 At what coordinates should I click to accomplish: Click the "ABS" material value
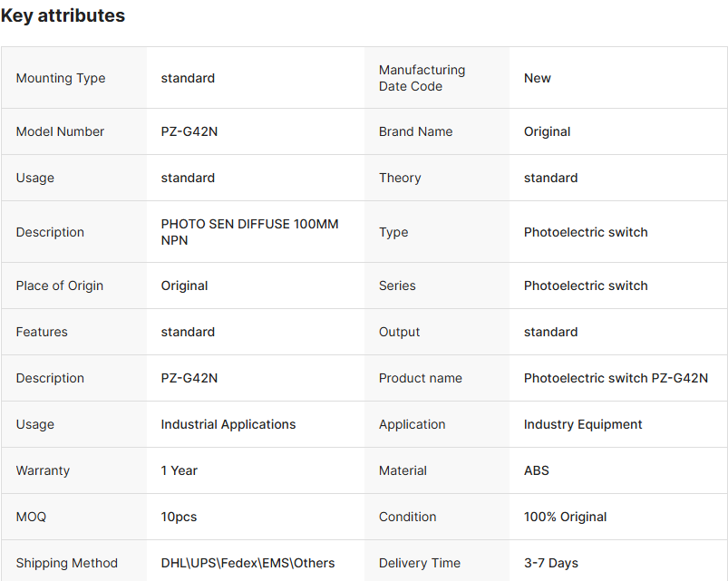click(537, 470)
